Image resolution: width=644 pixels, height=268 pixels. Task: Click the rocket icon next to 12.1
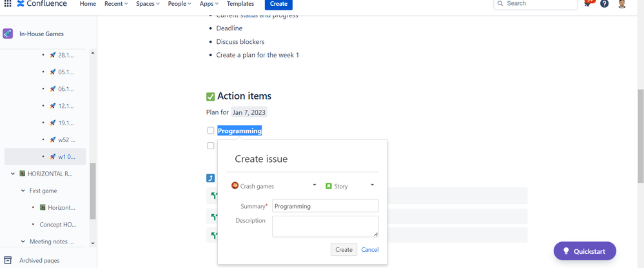pos(53,106)
